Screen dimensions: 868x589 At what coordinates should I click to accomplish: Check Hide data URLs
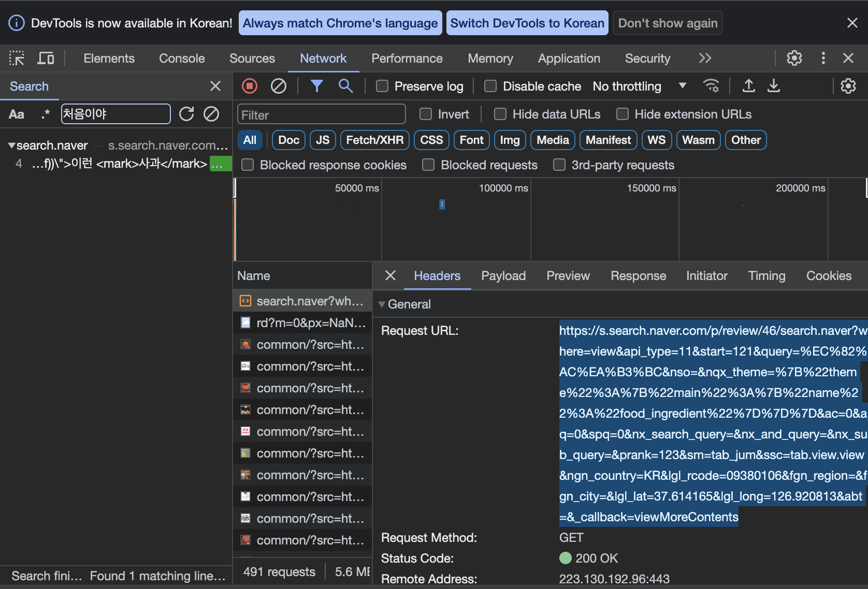[x=500, y=114]
